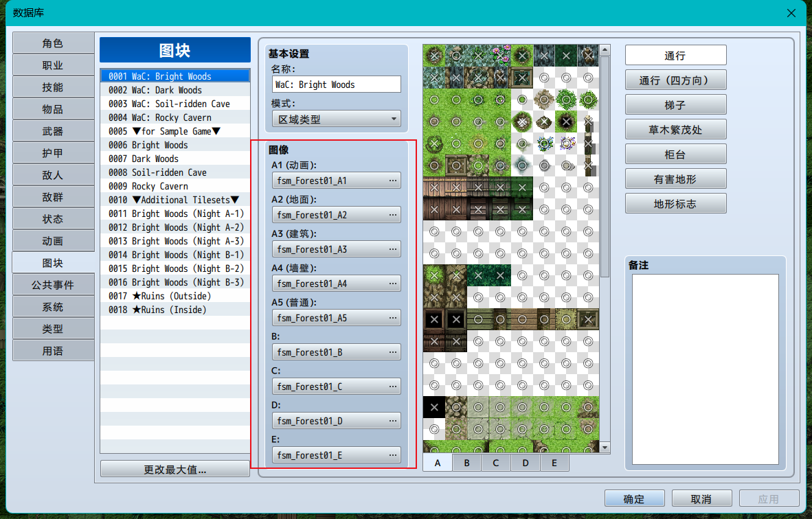Open the 护甲 database tab
The image size is (812, 519).
(53, 153)
